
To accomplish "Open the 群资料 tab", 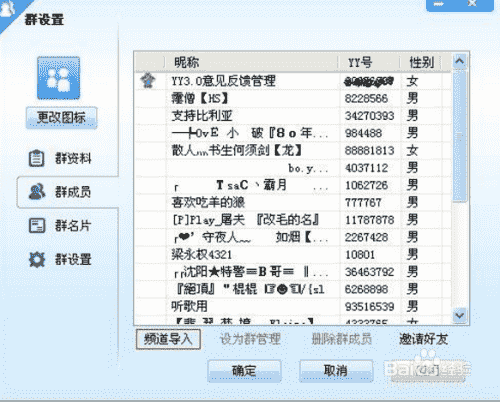I will coord(68,158).
